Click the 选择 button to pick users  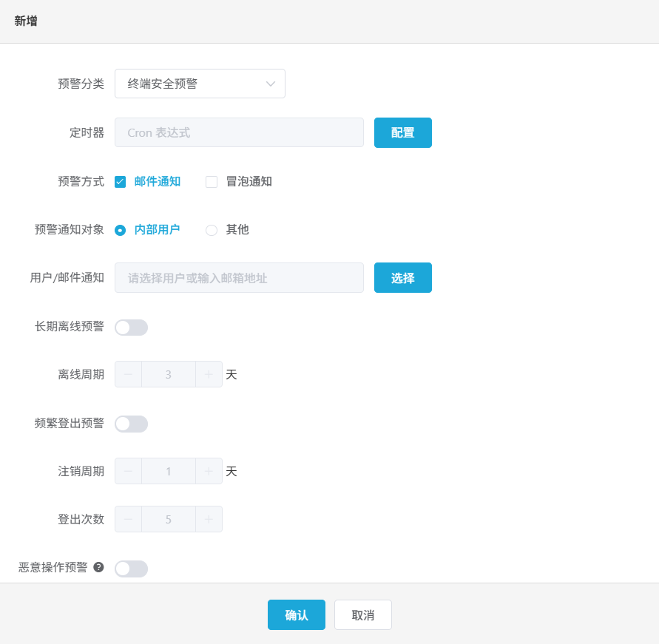[402, 277]
